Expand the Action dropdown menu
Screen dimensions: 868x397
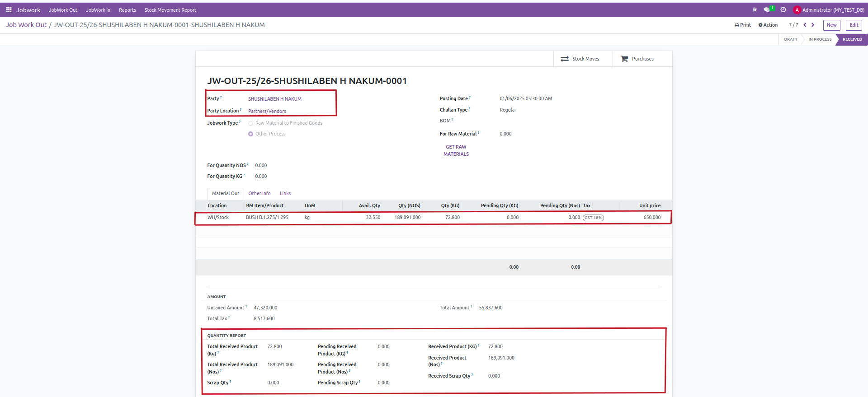(768, 25)
